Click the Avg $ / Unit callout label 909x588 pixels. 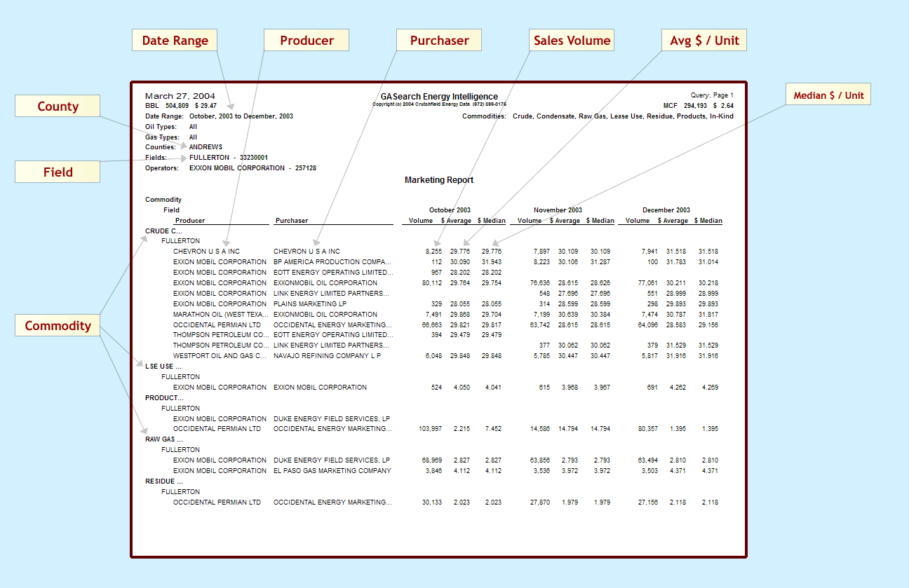pyautogui.click(x=704, y=40)
